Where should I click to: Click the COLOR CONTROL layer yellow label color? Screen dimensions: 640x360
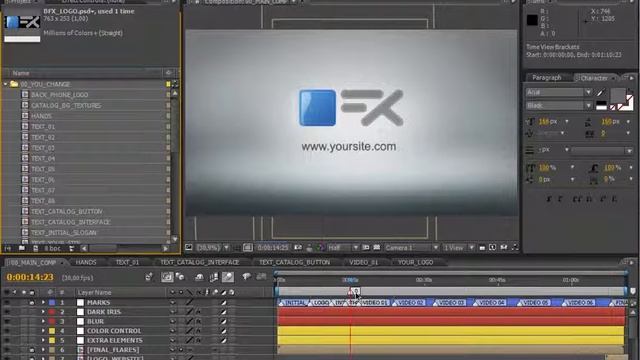(x=52, y=331)
